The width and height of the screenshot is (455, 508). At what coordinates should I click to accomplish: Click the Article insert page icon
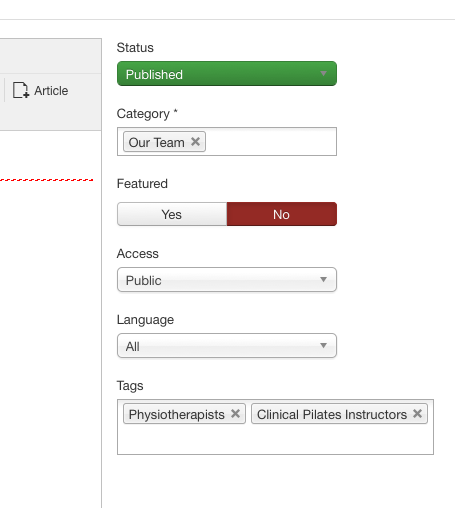(x=21, y=90)
